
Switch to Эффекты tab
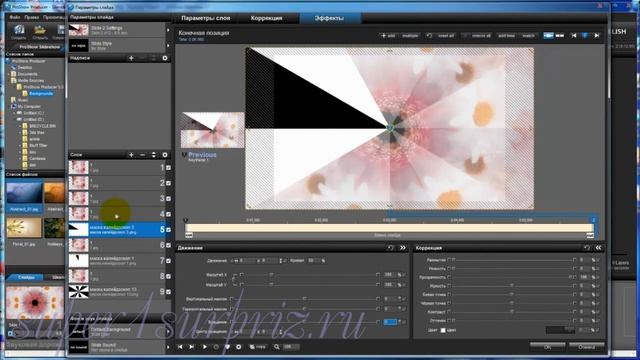point(330,18)
